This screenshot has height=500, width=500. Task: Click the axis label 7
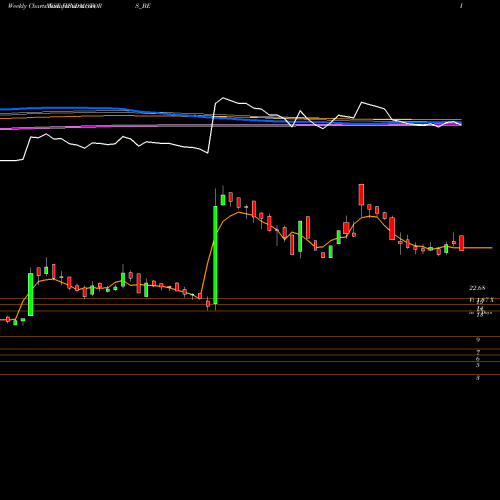(478, 352)
